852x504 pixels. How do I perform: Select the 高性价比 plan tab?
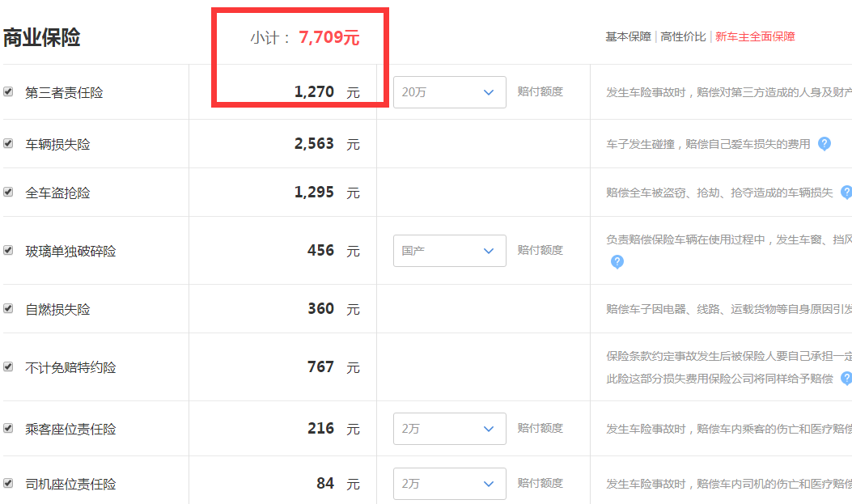[683, 37]
